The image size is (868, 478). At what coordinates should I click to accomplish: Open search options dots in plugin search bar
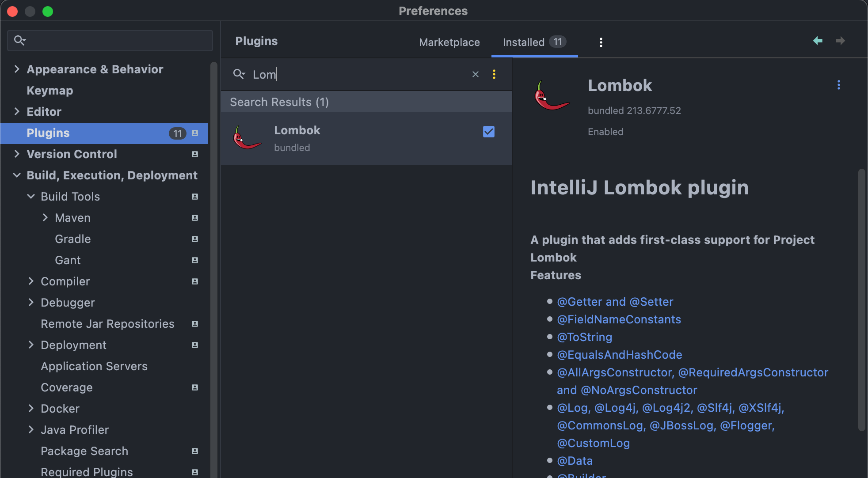(x=494, y=74)
